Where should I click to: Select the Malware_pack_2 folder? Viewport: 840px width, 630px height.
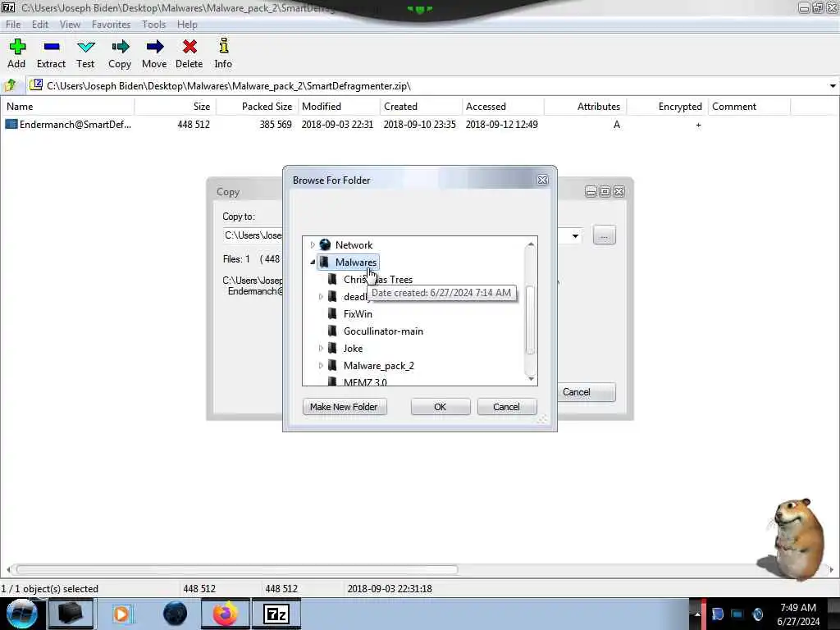pyautogui.click(x=378, y=365)
